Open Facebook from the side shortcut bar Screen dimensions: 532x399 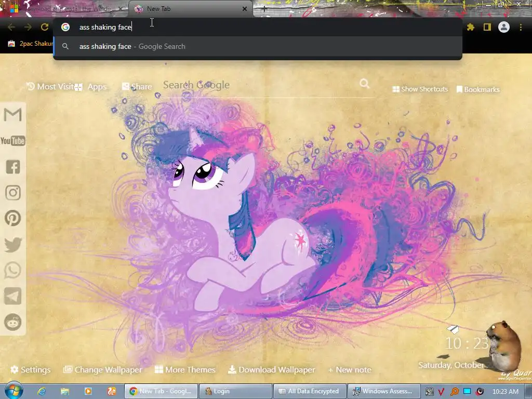tap(13, 167)
